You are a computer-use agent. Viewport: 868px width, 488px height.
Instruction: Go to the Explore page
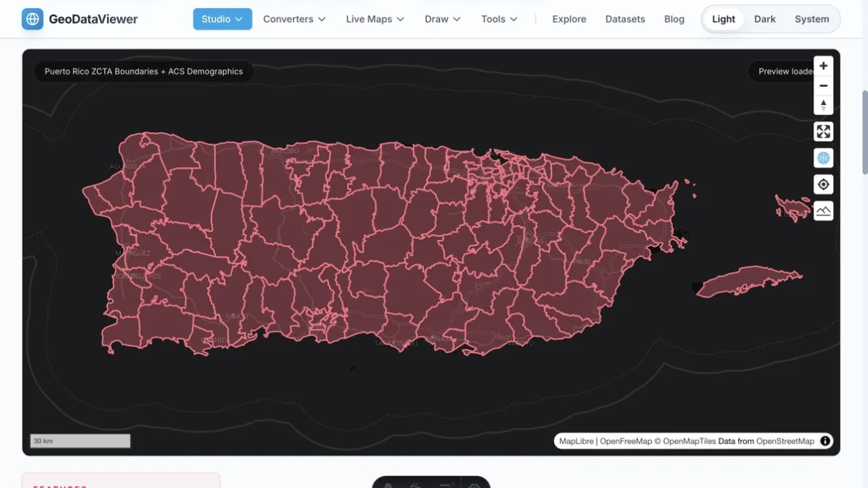tap(569, 19)
